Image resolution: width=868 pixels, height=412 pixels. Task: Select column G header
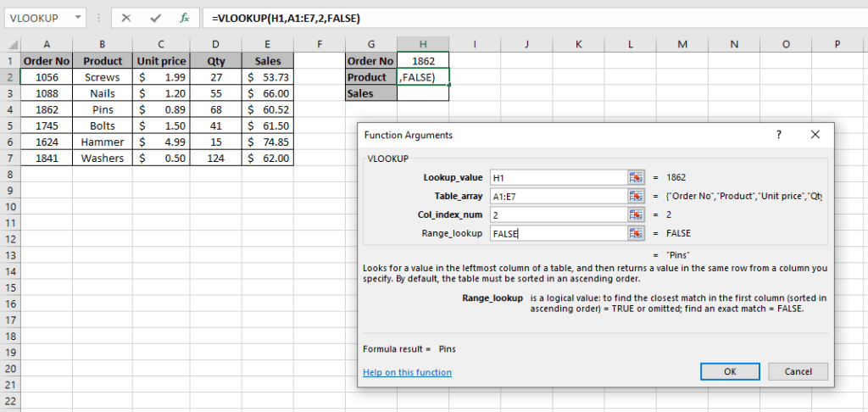[x=371, y=45]
